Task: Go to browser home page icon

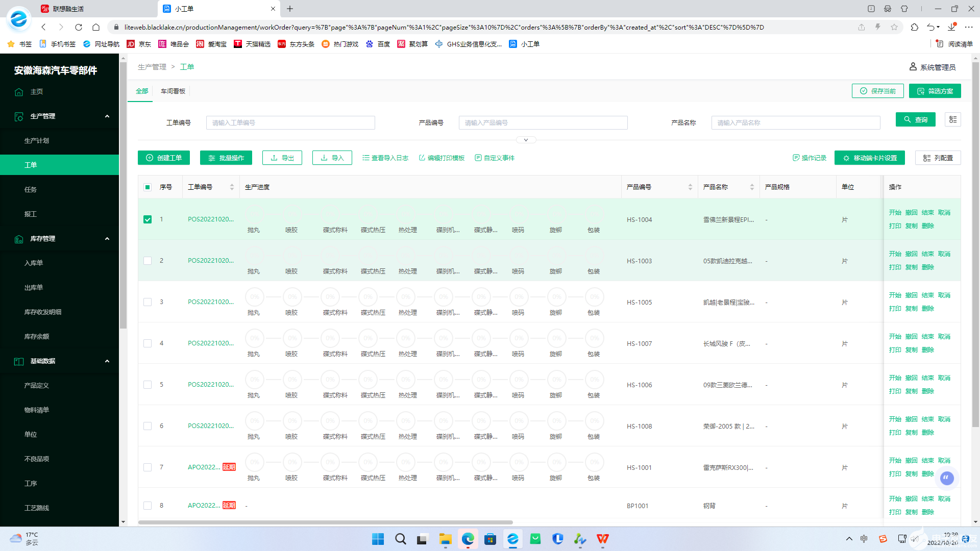Action: coord(96,27)
